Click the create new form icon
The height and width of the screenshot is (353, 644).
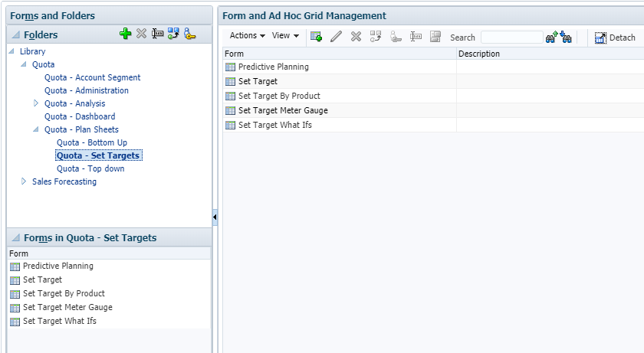coord(316,37)
